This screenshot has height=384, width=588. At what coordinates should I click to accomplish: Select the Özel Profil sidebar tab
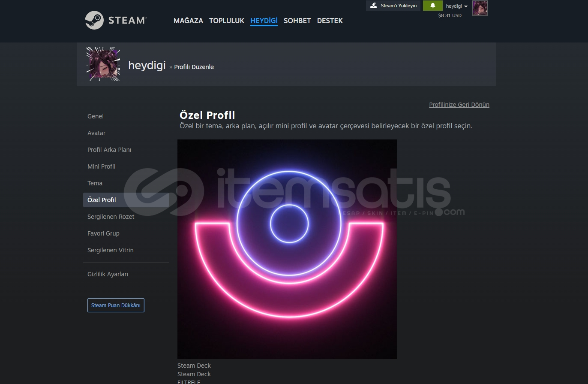click(x=126, y=200)
